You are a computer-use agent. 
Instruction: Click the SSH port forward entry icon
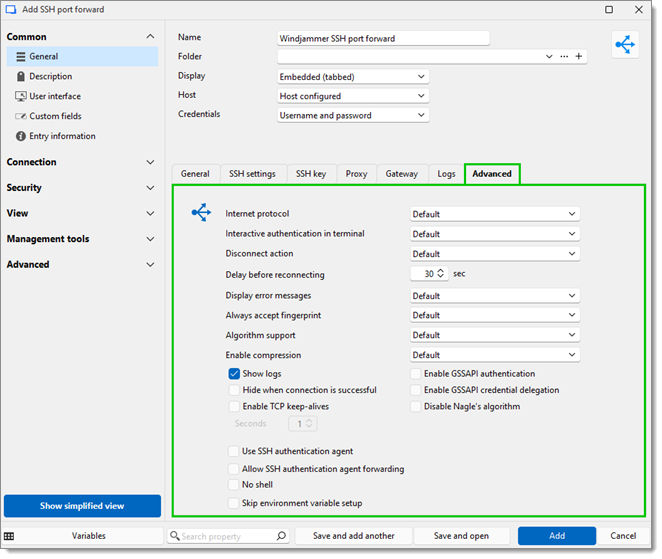tap(626, 45)
